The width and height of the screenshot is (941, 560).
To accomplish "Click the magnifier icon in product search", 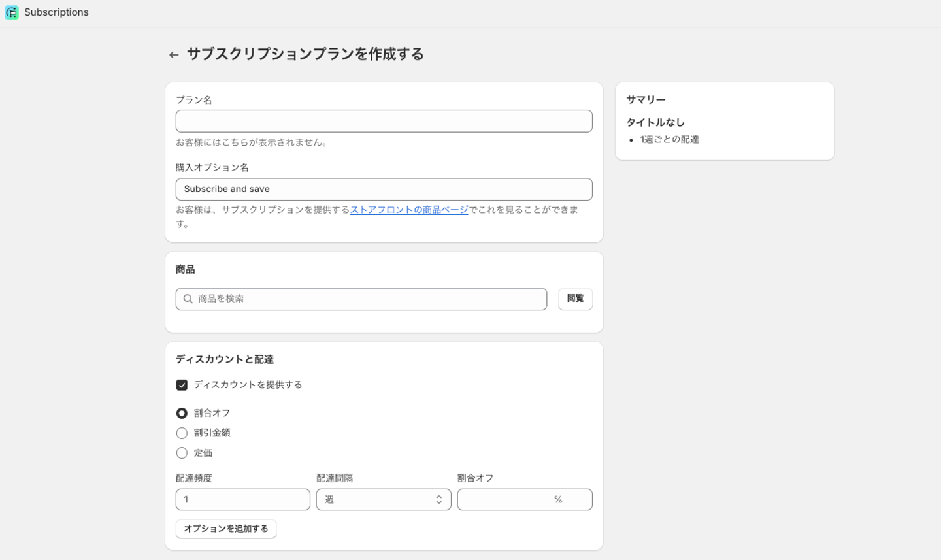I will (188, 299).
